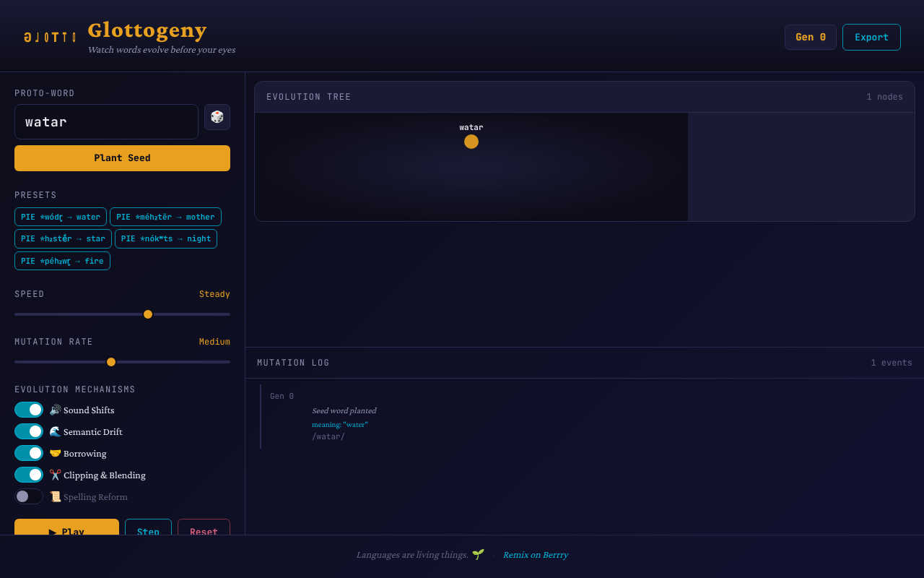Click the Clipping & Blending scissors icon
Screen dimensions: 924x578
(x=56, y=475)
